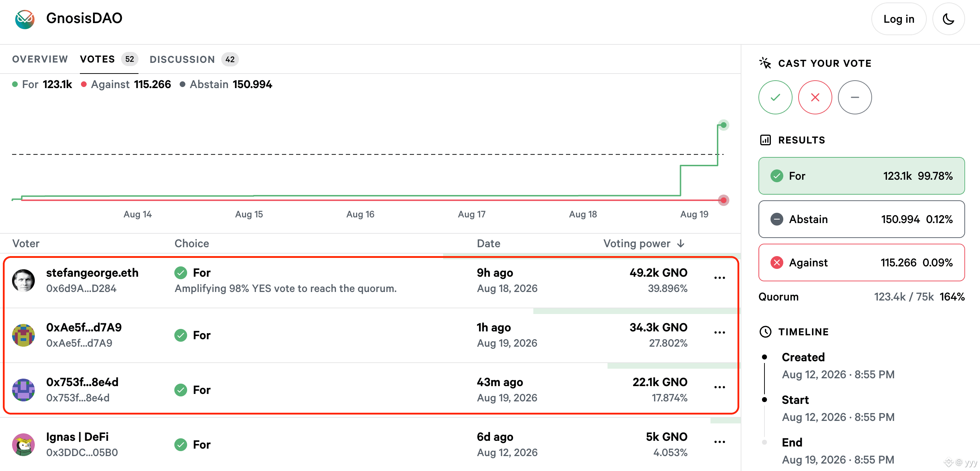Click '5k GNO' voting power value
This screenshot has width=980, height=471.
tap(666, 437)
